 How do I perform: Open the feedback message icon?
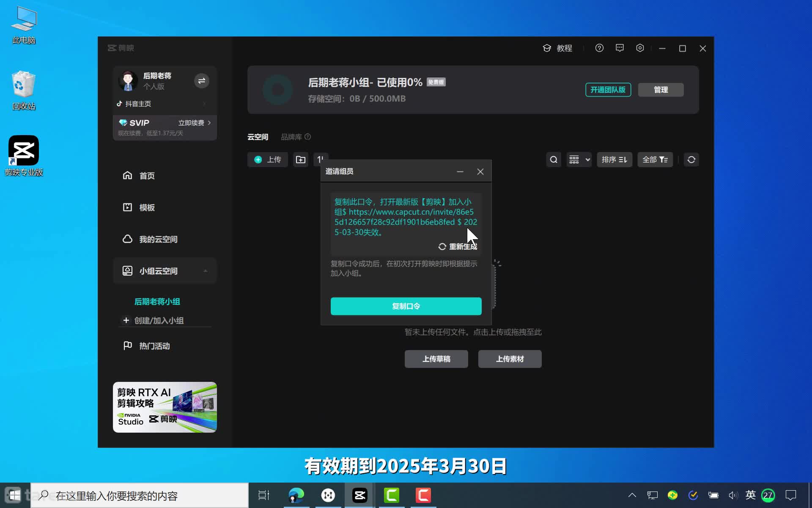[x=620, y=48]
